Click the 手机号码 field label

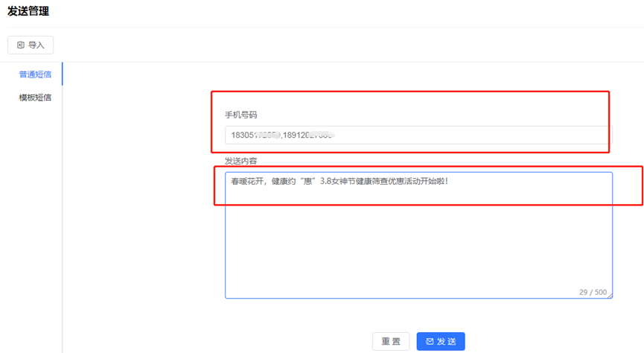tap(240, 115)
